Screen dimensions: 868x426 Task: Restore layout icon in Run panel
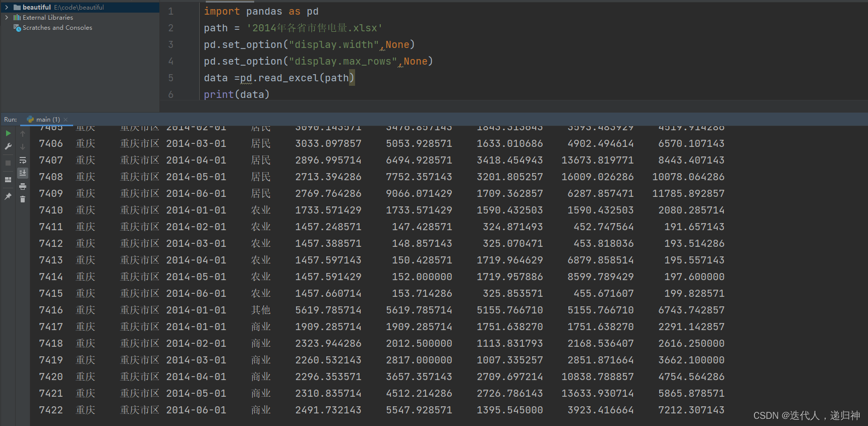click(x=8, y=180)
